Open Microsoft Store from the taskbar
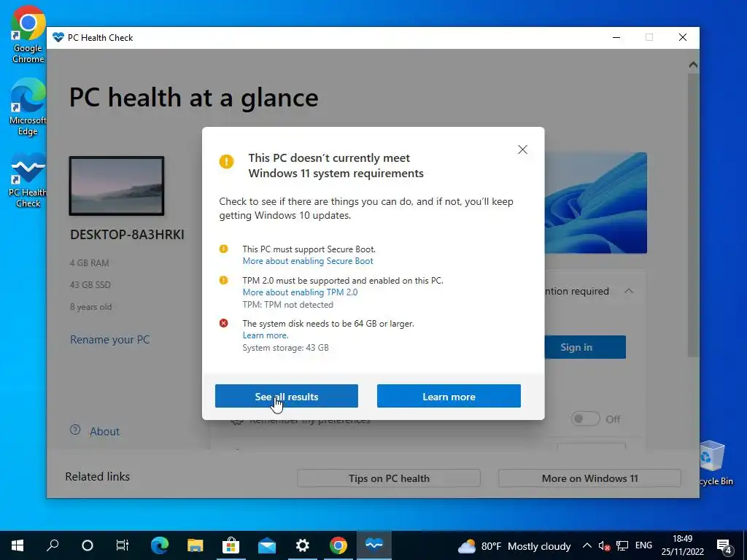 (x=231, y=545)
